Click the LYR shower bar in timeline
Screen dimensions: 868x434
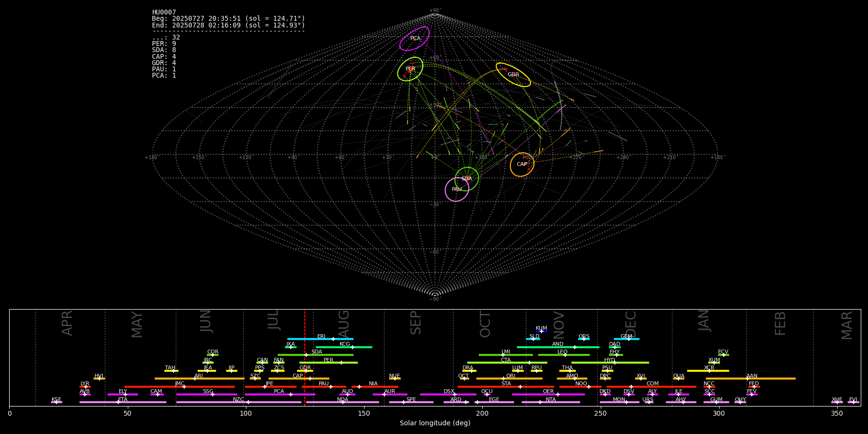coord(85,387)
